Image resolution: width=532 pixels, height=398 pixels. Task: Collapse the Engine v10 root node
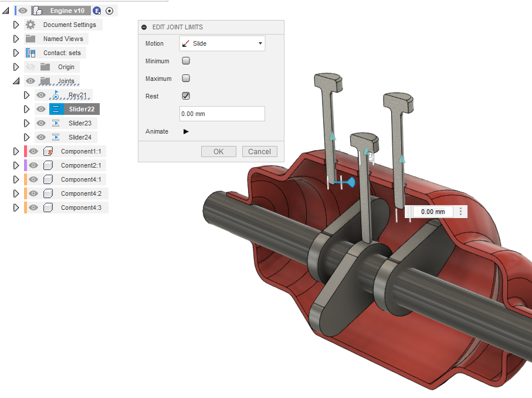(x=5, y=11)
